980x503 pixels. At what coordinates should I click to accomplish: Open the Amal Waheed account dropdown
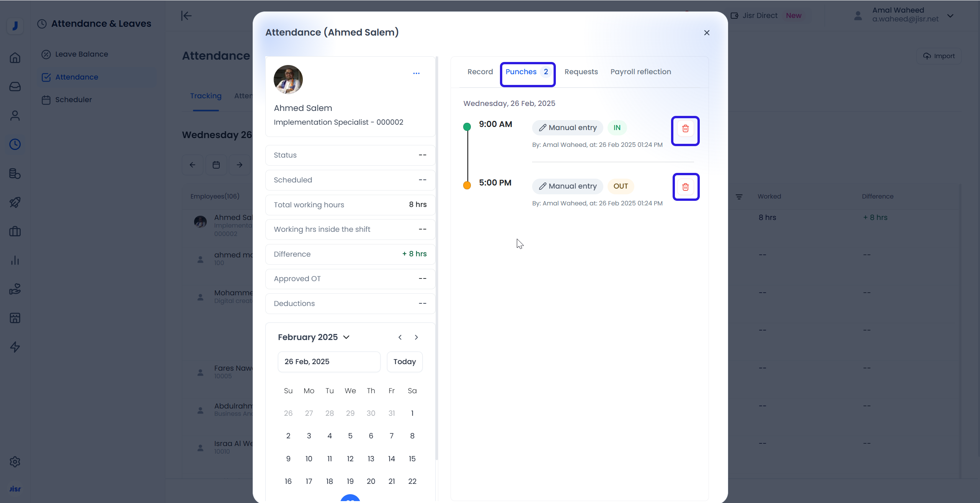pos(951,16)
